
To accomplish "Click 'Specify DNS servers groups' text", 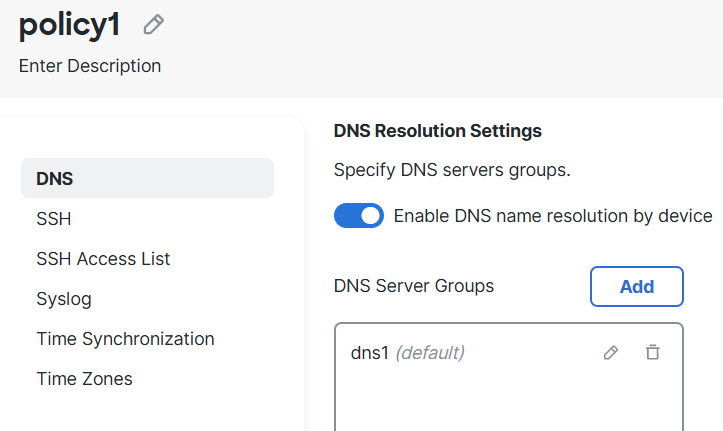I will (x=451, y=170).
